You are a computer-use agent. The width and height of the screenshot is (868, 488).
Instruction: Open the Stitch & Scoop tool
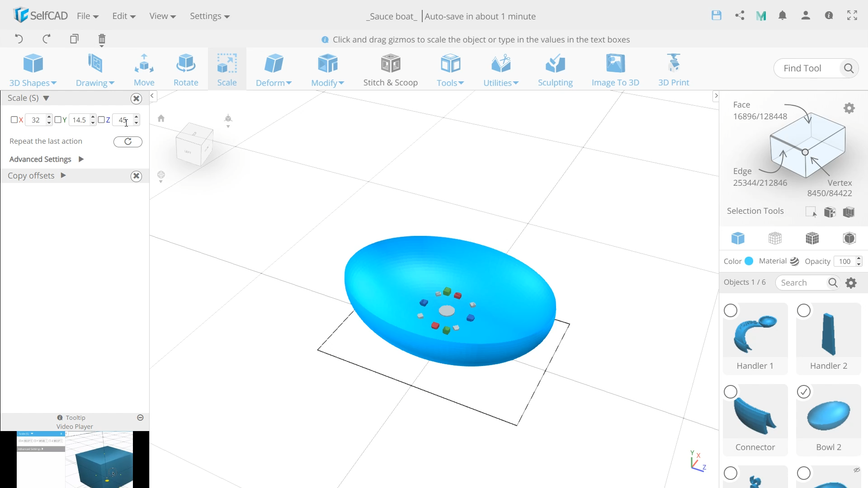(x=391, y=70)
